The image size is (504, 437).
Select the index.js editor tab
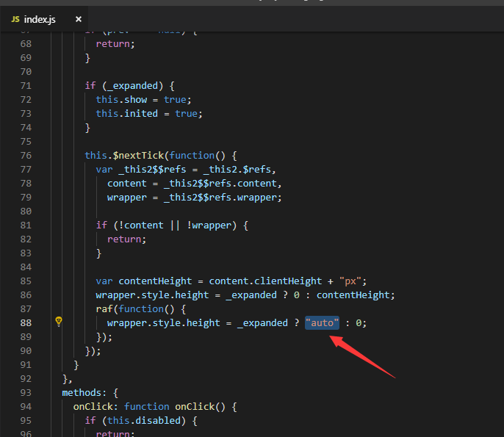pyautogui.click(x=44, y=19)
